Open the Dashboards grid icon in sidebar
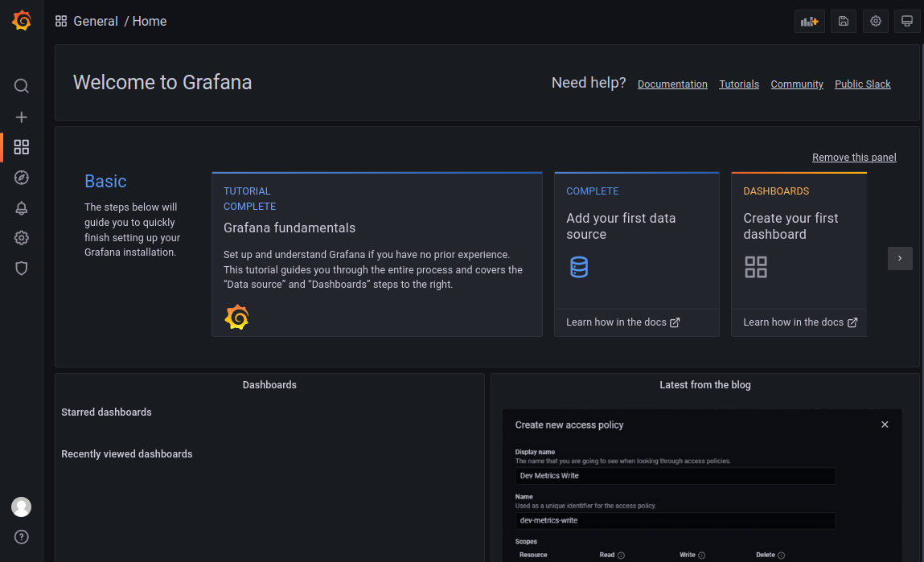 pos(21,147)
